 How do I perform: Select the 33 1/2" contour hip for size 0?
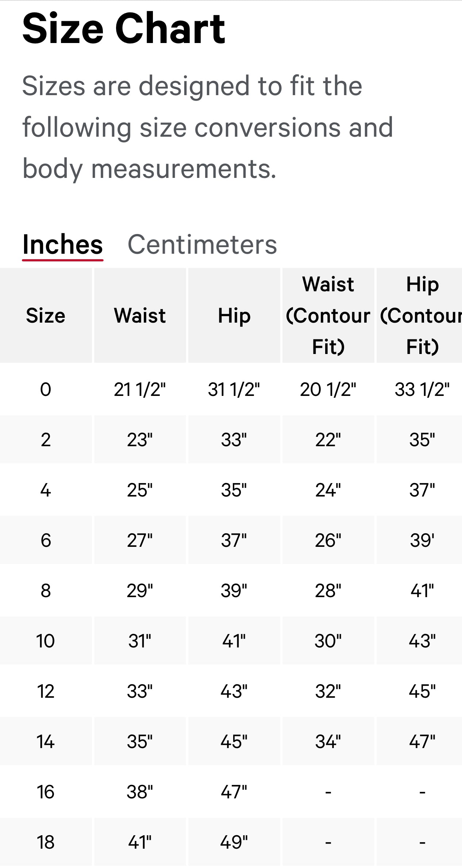tap(422, 389)
